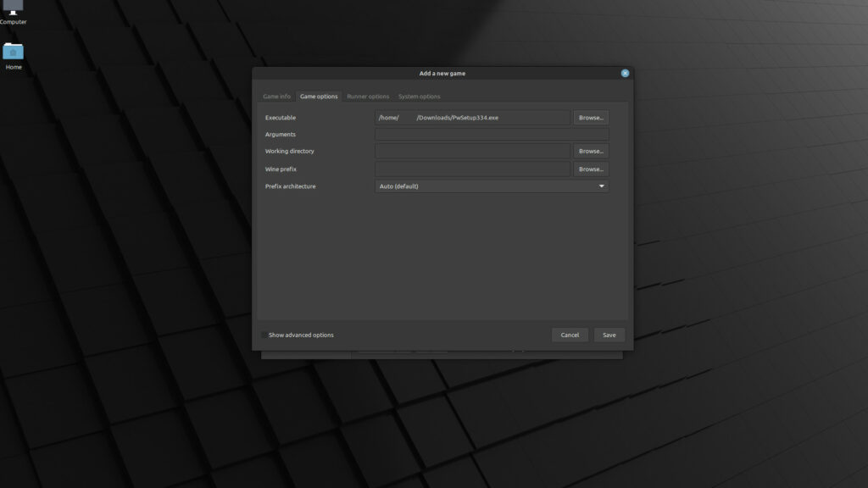The height and width of the screenshot is (488, 868).
Task: Enable Show advanced options checkbox
Action: point(264,335)
